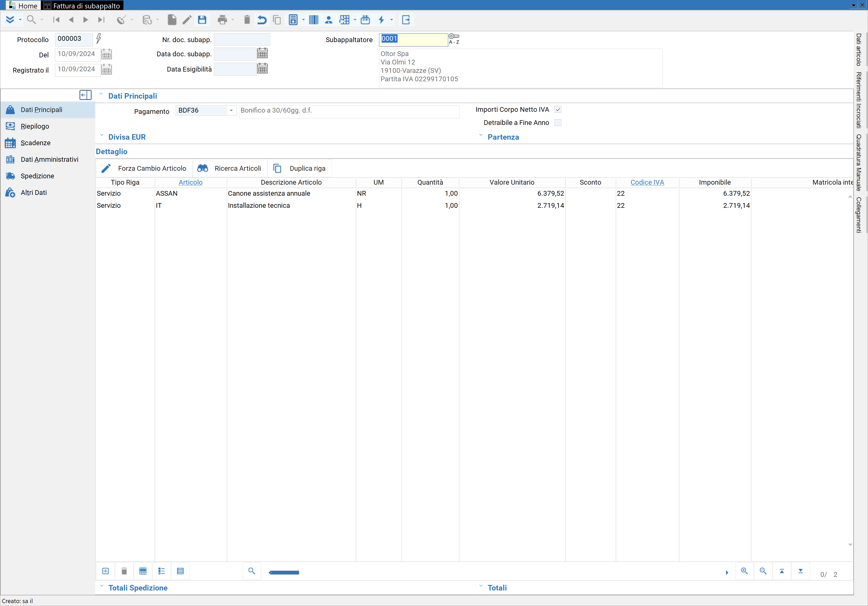Click Forza Cambio Articolo button
The image size is (868, 606).
144,169
